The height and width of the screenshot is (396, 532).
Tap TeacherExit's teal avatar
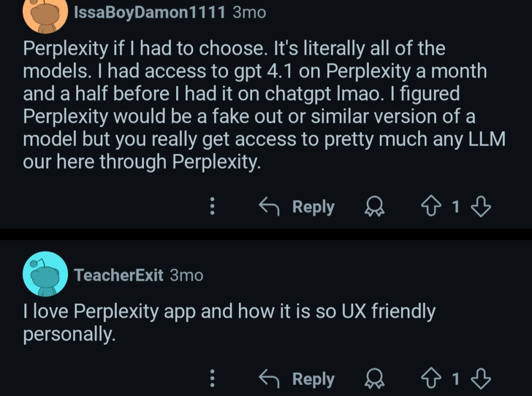(46, 274)
